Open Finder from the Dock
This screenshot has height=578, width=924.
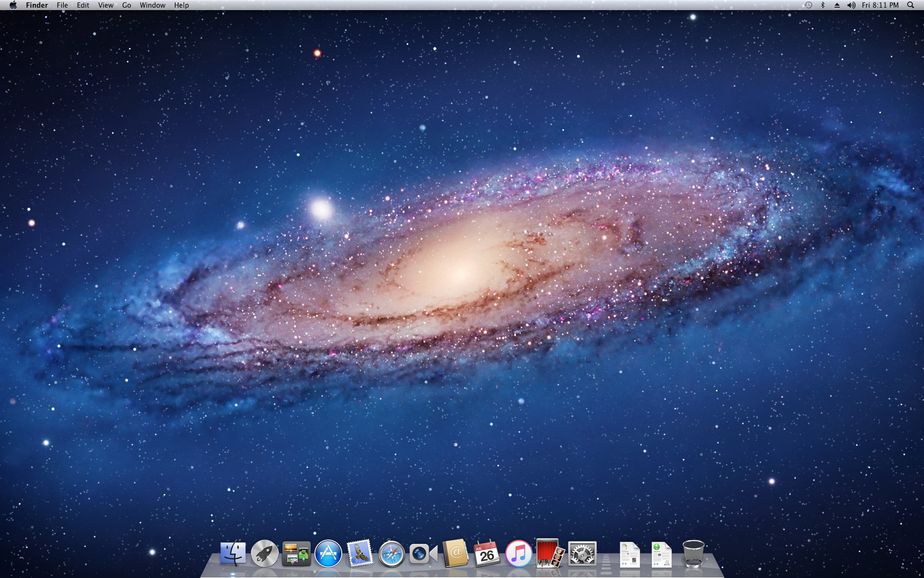pos(233,553)
